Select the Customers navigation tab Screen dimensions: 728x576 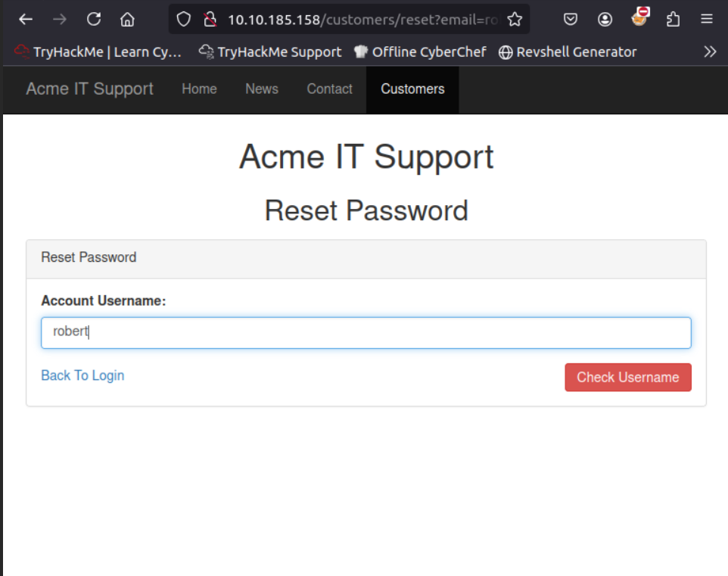point(412,89)
